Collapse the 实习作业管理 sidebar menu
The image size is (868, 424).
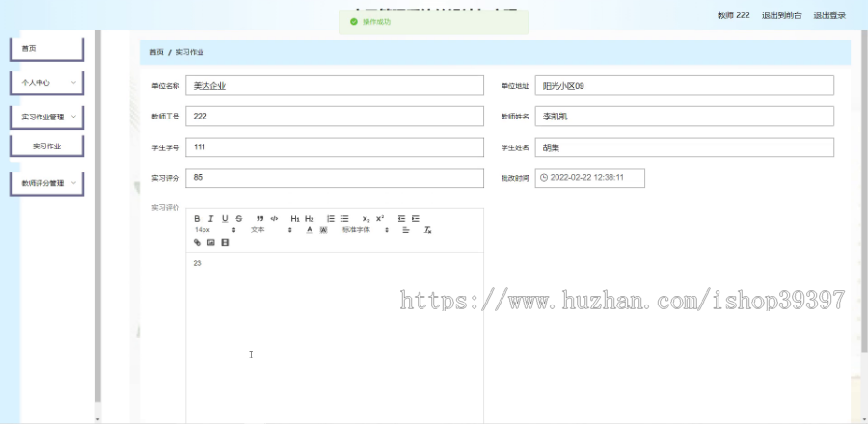(x=46, y=117)
